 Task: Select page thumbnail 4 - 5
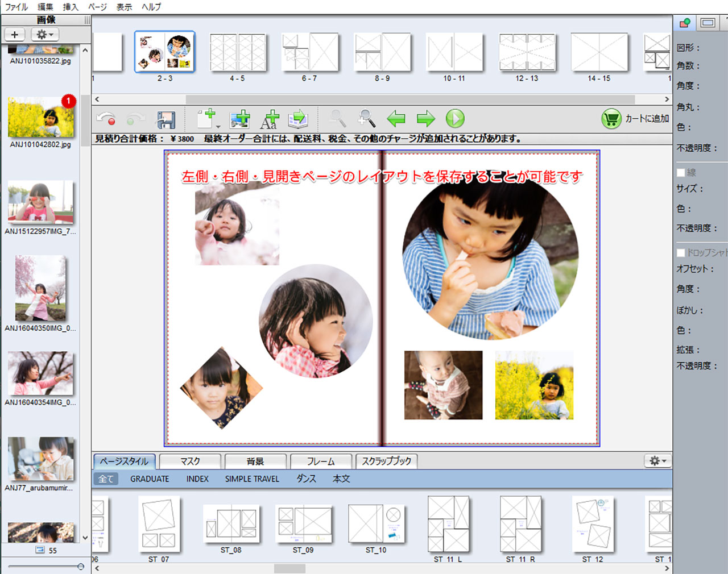(x=238, y=52)
